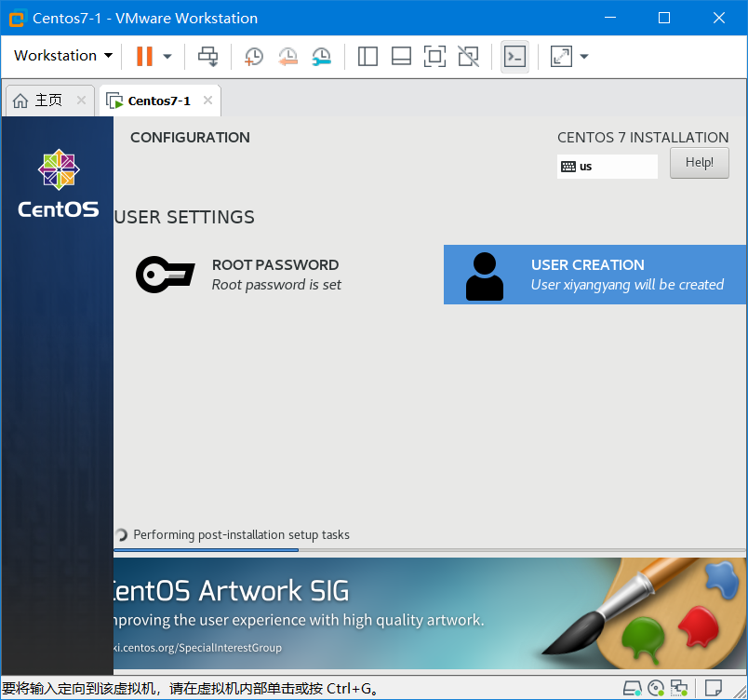This screenshot has width=748, height=700.
Task: Close the 主页 tab
Action: tap(82, 101)
